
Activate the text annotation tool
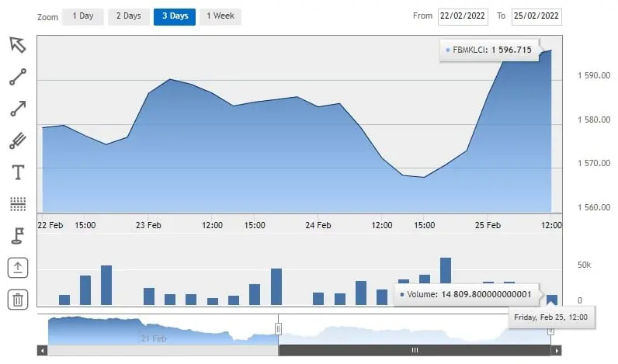pyautogui.click(x=18, y=172)
